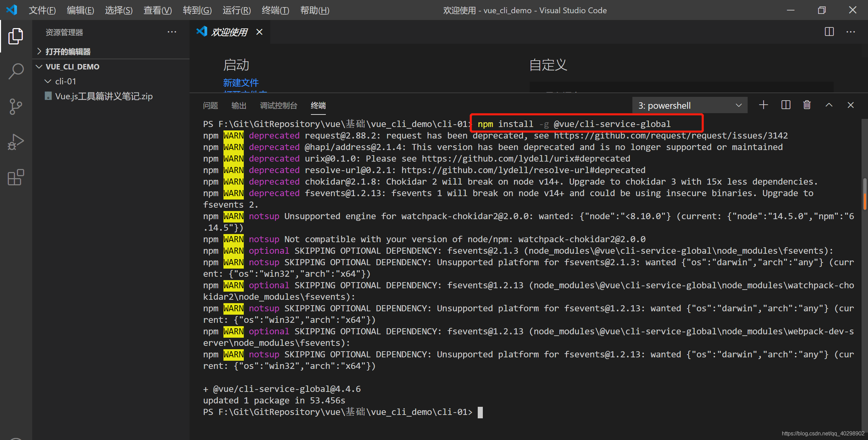Click the lydell/resolve-url#deprecated URL in terminal

click(x=524, y=170)
